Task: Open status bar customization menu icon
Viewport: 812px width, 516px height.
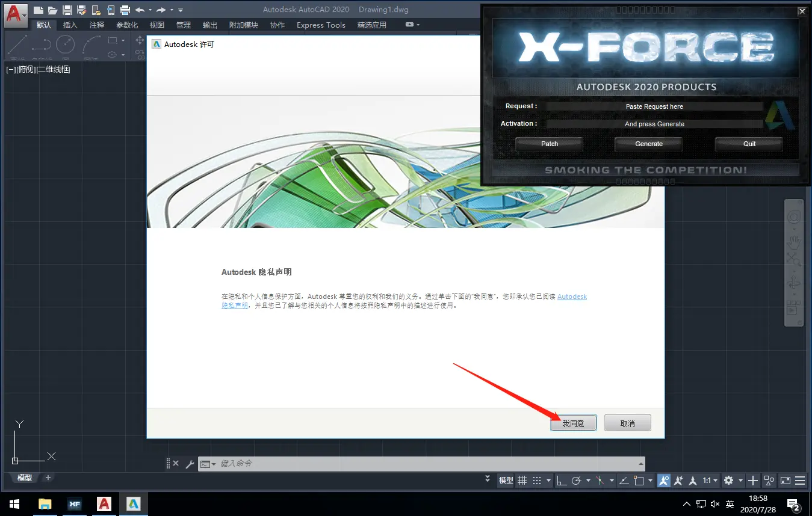Action: (x=800, y=481)
